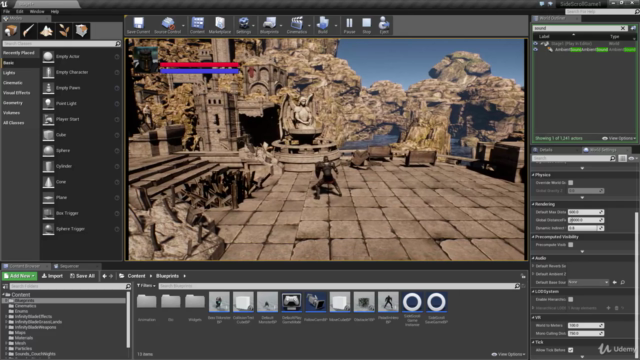
Task: Eject from the player controller
Action: [x=384, y=25]
